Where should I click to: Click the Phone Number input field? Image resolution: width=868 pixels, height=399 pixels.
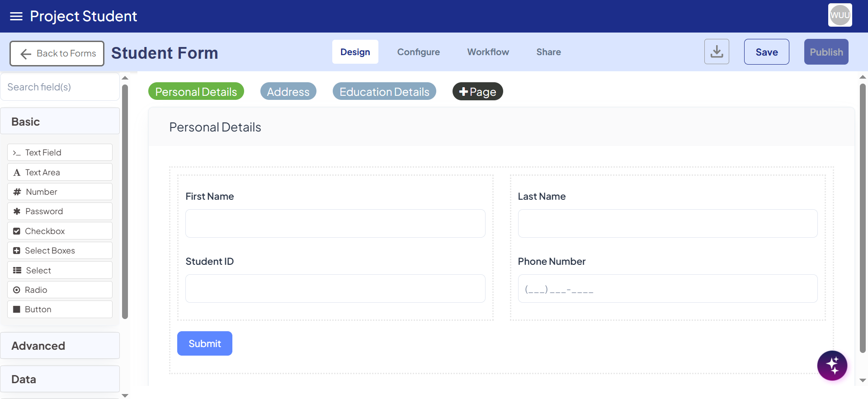tap(667, 289)
